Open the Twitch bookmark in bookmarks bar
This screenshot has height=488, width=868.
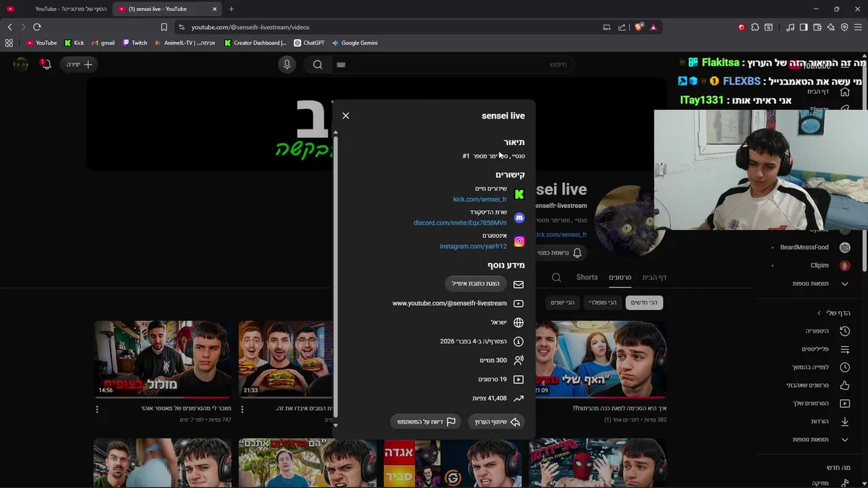click(135, 43)
